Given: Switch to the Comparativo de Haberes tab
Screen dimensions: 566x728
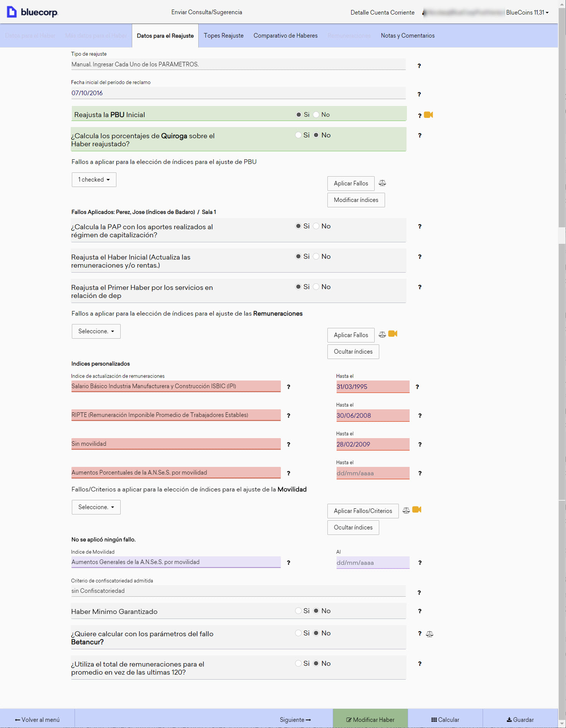Looking at the screenshot, I should coord(285,36).
